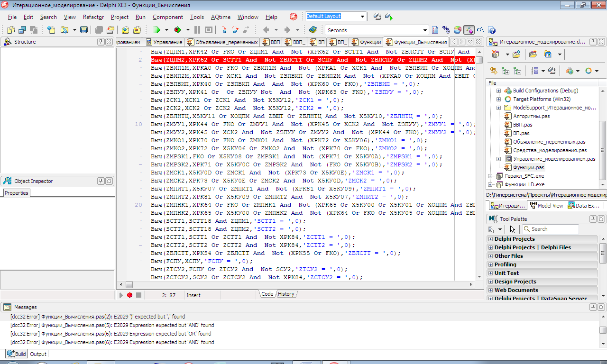
Task: Pin the Tool Palette panel
Action: click(593, 219)
